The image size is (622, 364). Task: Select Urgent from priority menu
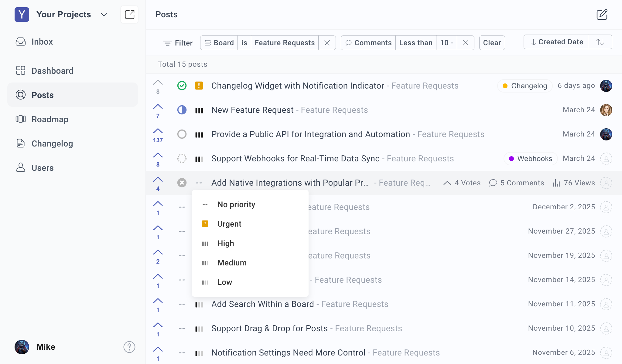pyautogui.click(x=229, y=224)
